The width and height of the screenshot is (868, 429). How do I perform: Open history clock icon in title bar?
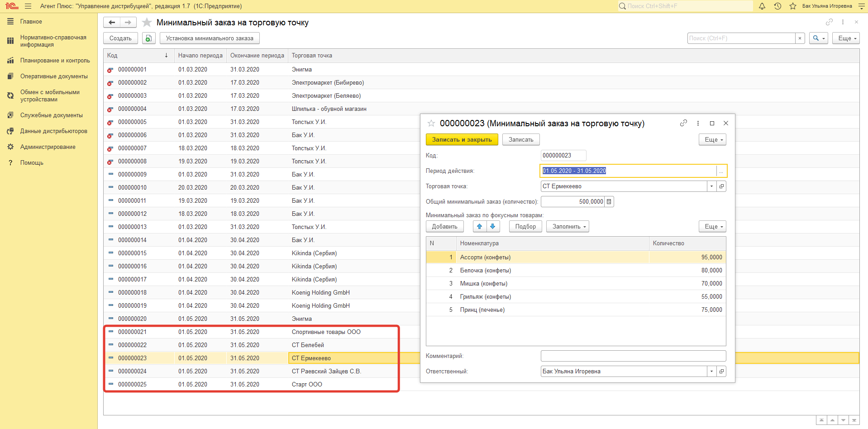(x=777, y=6)
